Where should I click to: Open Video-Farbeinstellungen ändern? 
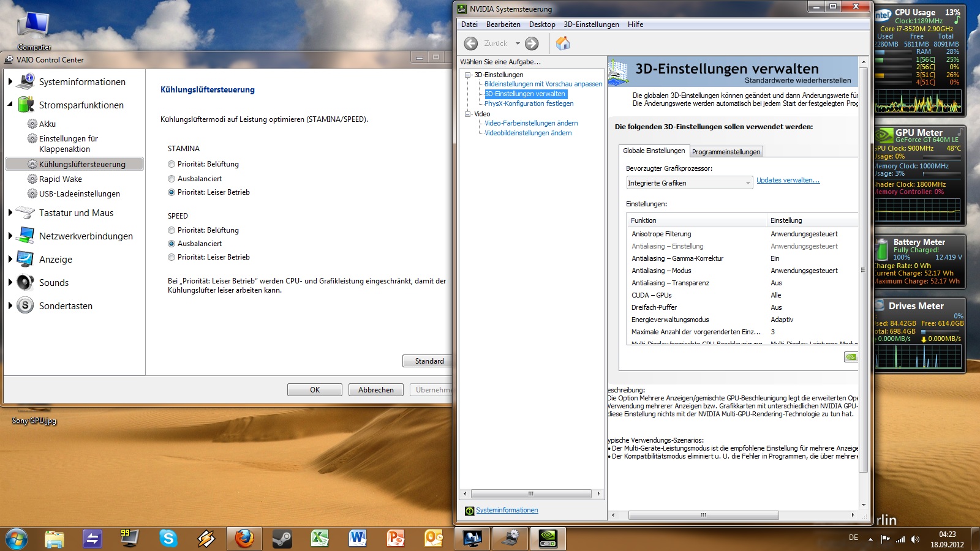(x=531, y=123)
